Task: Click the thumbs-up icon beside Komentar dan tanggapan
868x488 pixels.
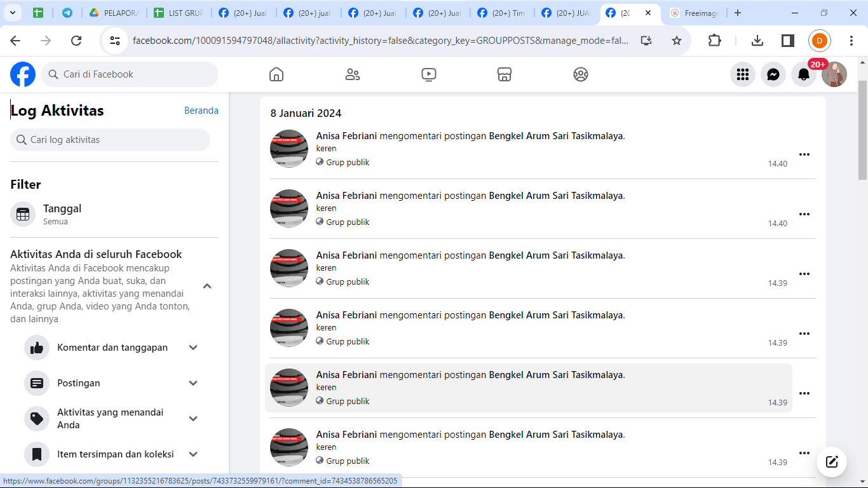Action: click(37, 348)
